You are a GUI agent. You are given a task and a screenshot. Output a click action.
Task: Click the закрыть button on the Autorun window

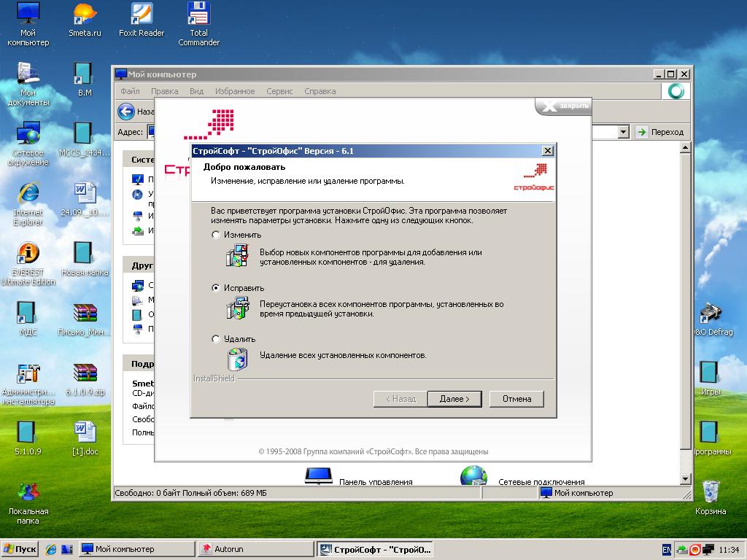pyautogui.click(x=564, y=106)
